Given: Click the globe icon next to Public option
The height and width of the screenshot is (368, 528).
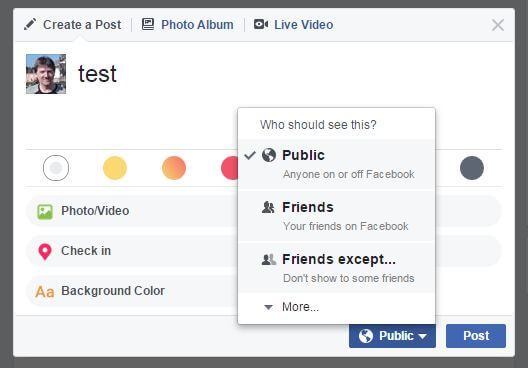Looking at the screenshot, I should click(269, 155).
